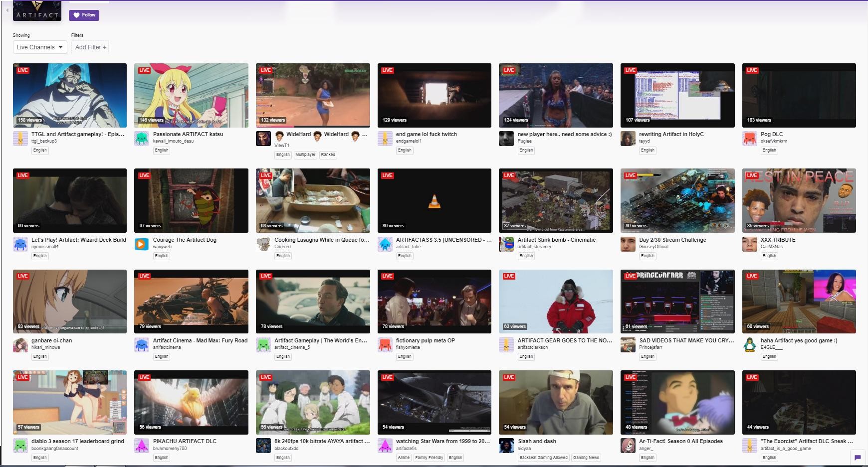Open the VLC cone stream thumbnail
This screenshot has height=467, width=868.
434,200
